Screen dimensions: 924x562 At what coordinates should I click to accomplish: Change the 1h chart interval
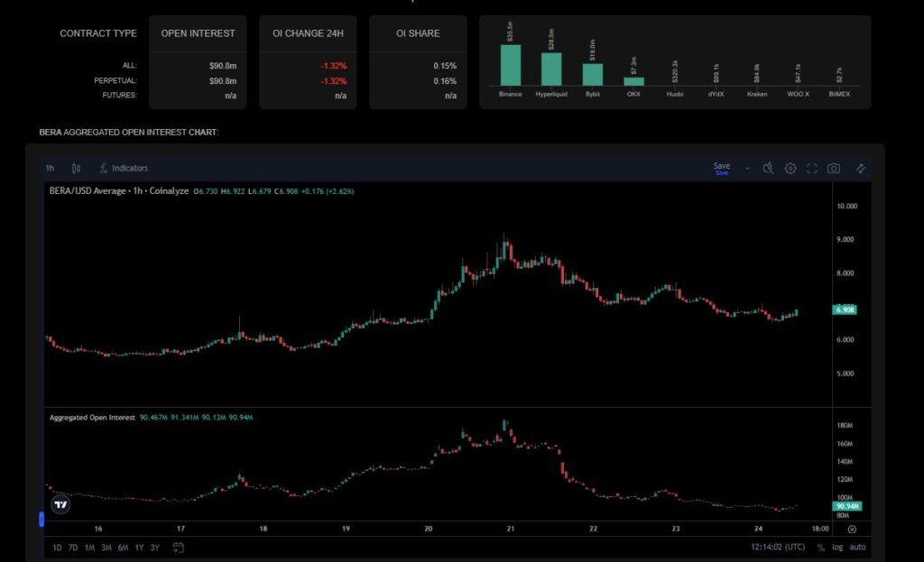pos(51,169)
